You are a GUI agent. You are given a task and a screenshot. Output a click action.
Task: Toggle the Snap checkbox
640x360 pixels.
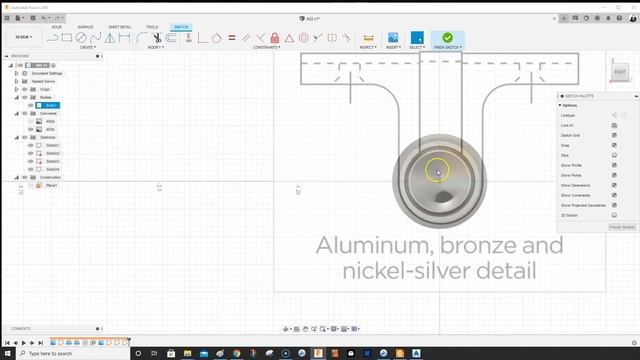614,145
